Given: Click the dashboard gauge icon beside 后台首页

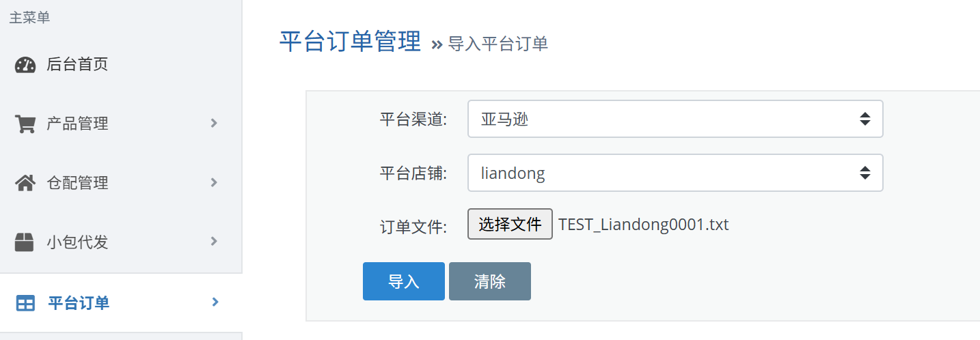Looking at the screenshot, I should click(x=25, y=65).
